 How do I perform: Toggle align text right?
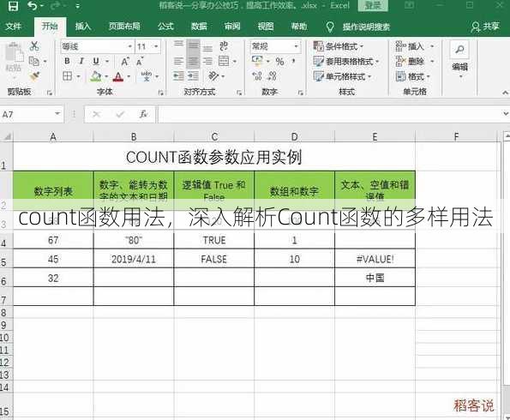(x=207, y=61)
